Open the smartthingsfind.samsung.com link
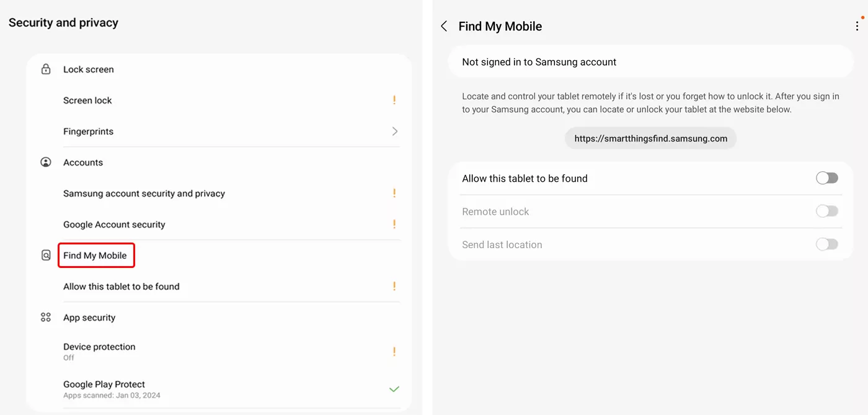 coord(650,138)
